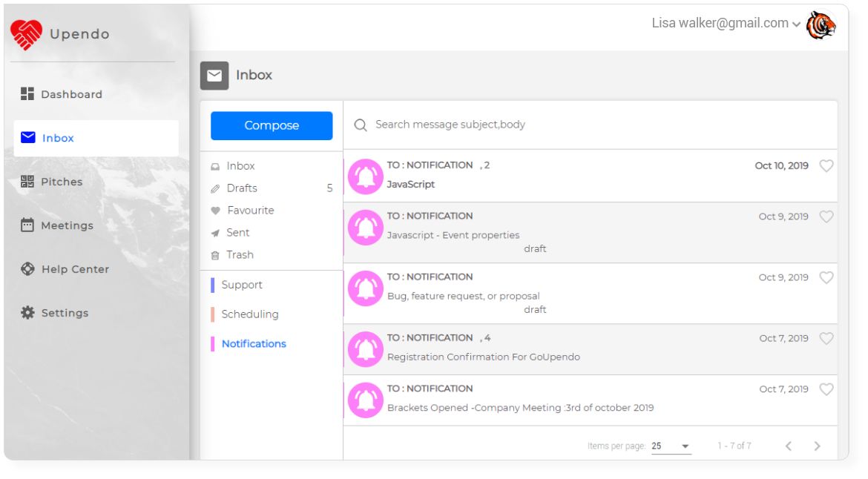
Task: Open Meetings calendar icon
Action: (27, 225)
